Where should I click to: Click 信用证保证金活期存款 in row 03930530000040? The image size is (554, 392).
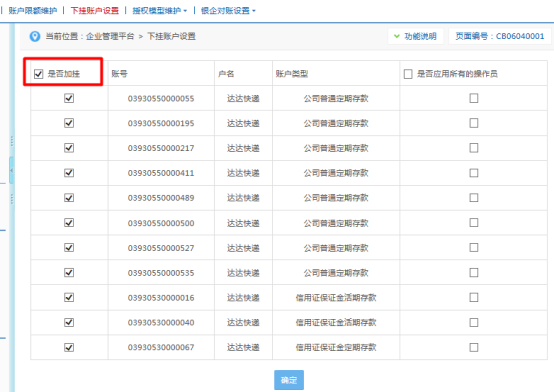(x=336, y=322)
